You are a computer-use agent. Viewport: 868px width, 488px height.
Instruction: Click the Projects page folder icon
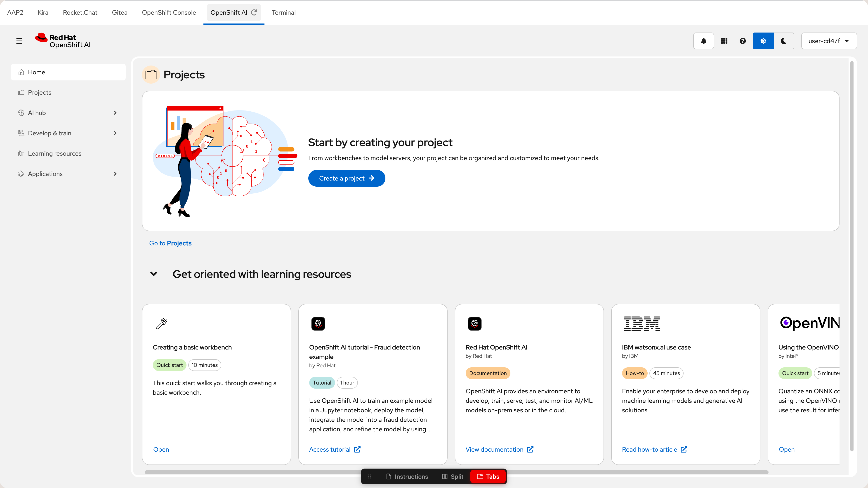(151, 74)
